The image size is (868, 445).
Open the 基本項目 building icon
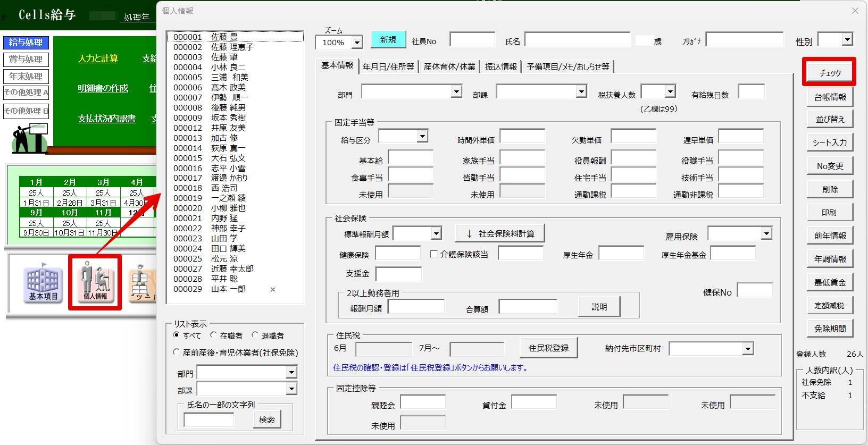click(43, 283)
